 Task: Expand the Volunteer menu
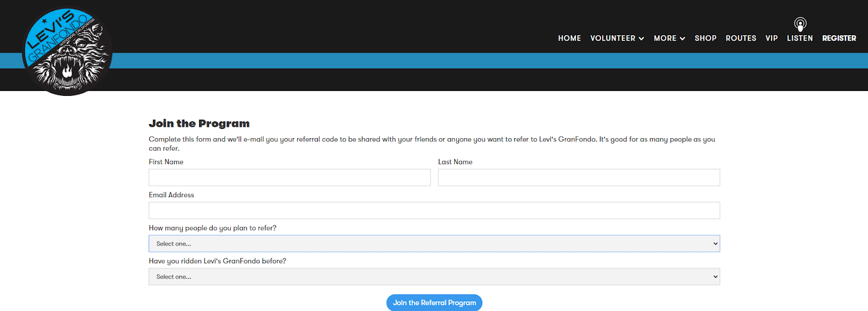617,38
